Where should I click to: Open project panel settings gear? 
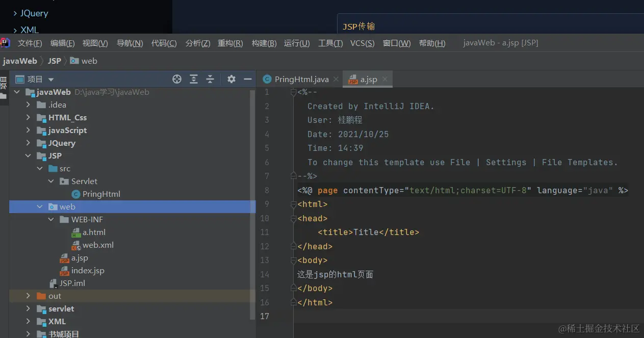(x=231, y=79)
